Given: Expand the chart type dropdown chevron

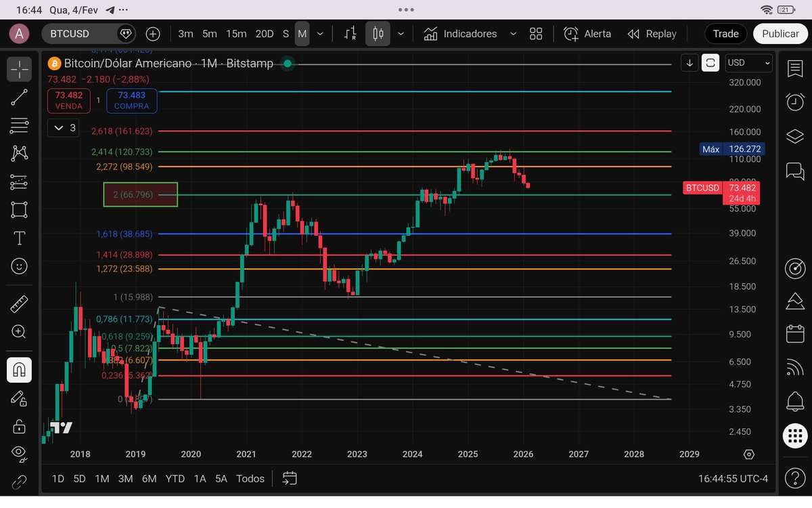Looking at the screenshot, I should (x=401, y=34).
